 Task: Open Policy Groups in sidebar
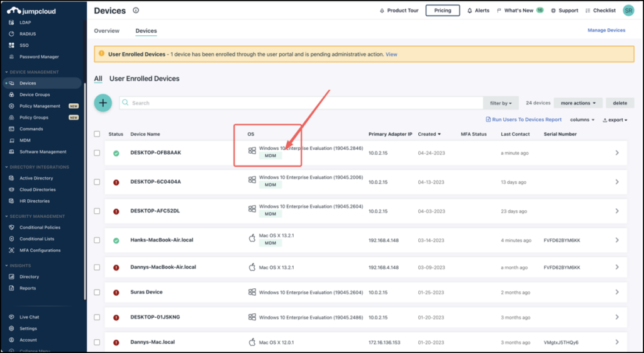click(x=34, y=118)
